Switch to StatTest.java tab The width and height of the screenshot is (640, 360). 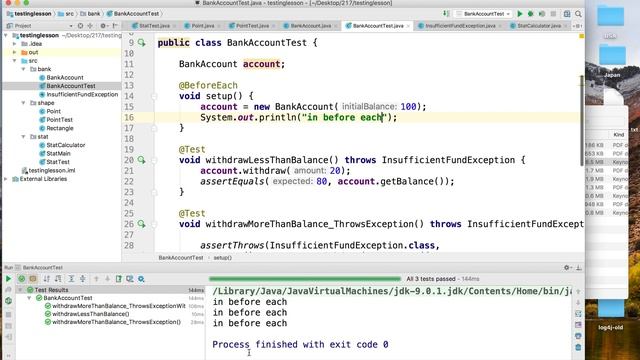click(x=153, y=26)
